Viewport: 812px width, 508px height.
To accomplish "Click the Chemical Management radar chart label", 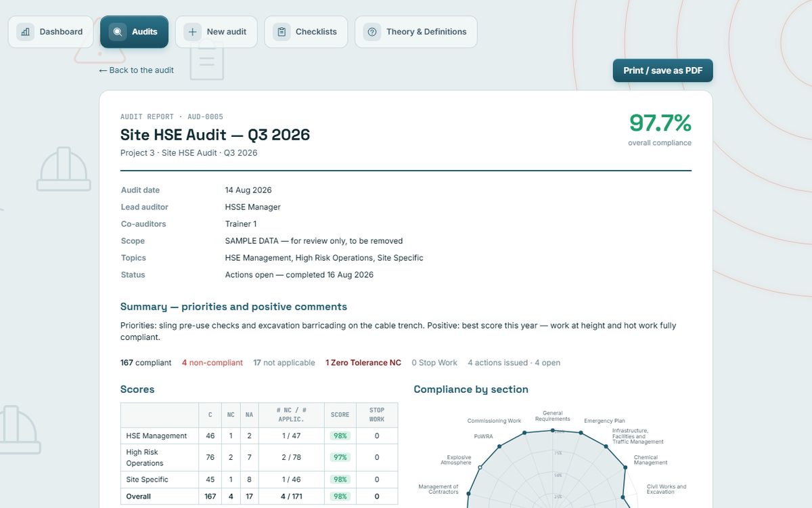I will point(650,460).
